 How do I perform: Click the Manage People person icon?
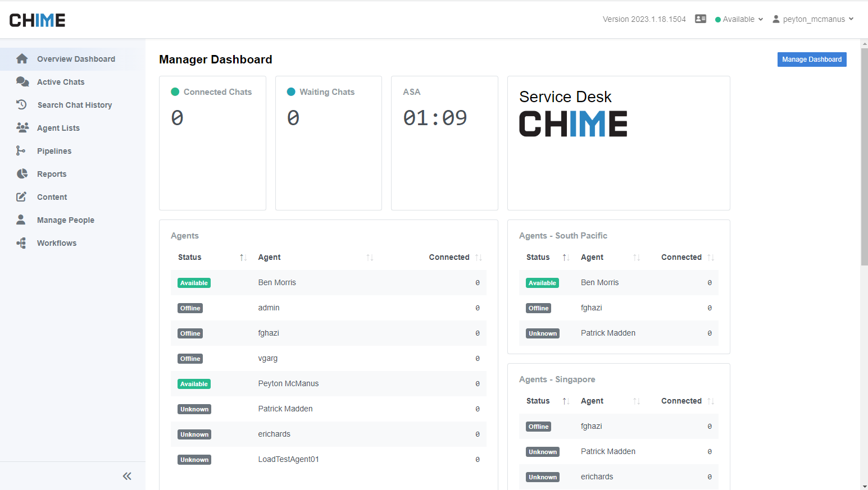(21, 219)
